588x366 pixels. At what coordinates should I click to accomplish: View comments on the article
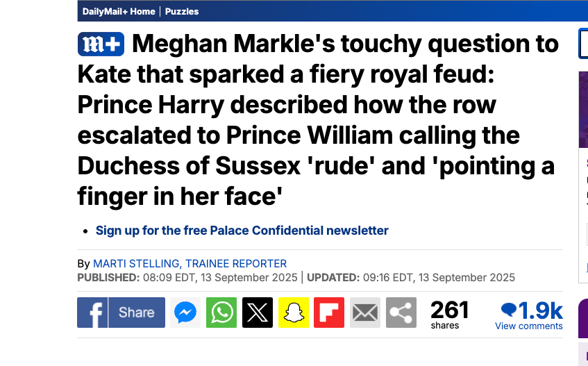(528, 326)
